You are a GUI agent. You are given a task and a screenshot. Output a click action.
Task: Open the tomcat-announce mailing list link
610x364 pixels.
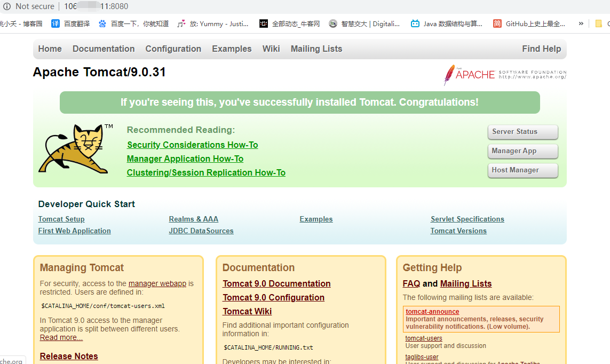click(x=432, y=312)
